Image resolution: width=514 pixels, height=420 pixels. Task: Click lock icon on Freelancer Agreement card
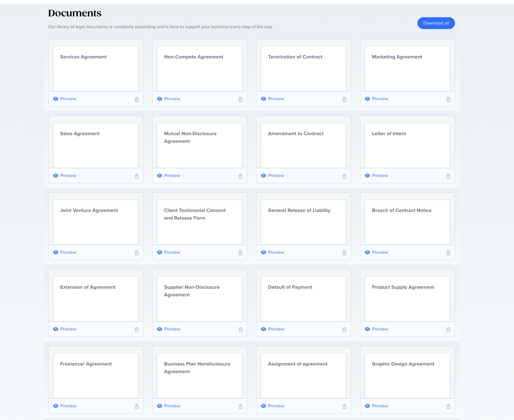(137, 406)
